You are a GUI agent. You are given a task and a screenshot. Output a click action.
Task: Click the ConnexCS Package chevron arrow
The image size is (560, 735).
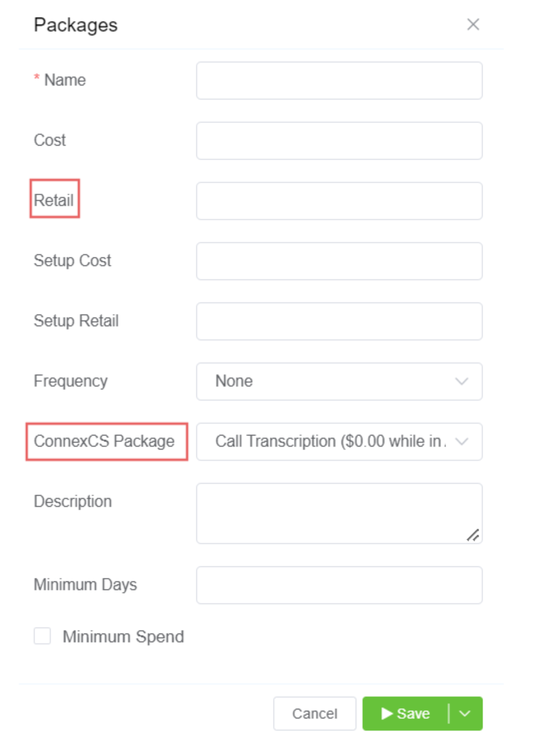[x=461, y=441]
